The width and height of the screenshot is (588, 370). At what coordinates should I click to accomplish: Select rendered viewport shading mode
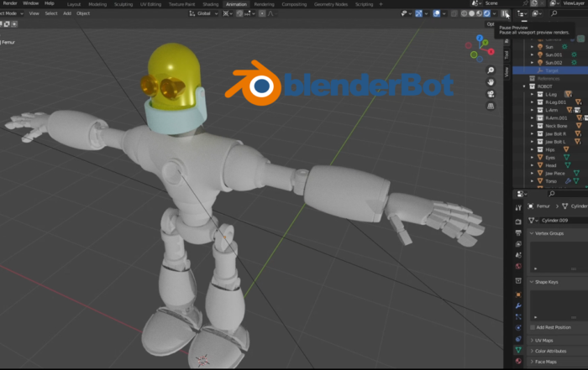(x=486, y=13)
